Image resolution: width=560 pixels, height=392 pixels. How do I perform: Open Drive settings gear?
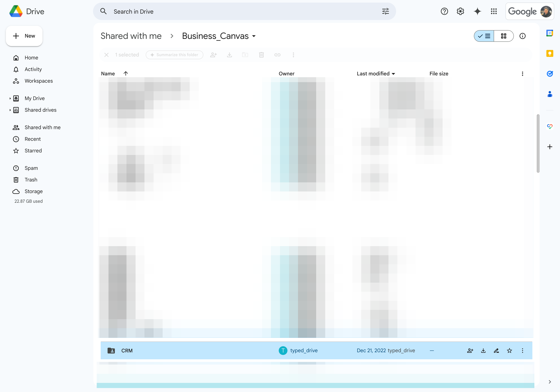tap(460, 11)
